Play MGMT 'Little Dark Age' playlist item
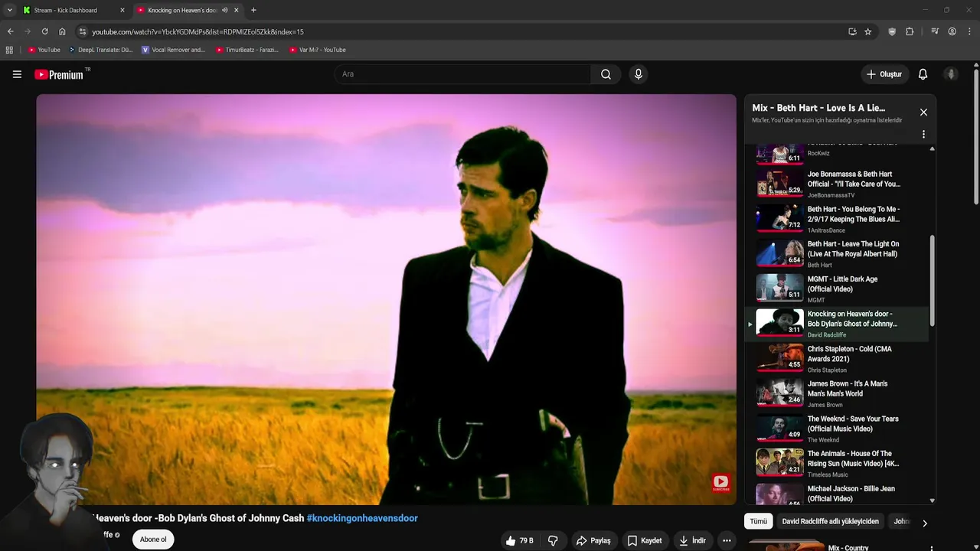This screenshot has width=980, height=551. pyautogui.click(x=837, y=289)
